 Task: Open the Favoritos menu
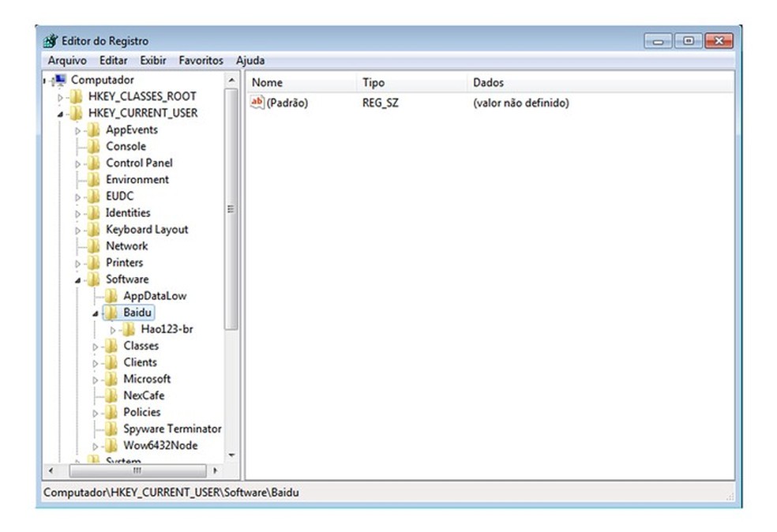(201, 61)
